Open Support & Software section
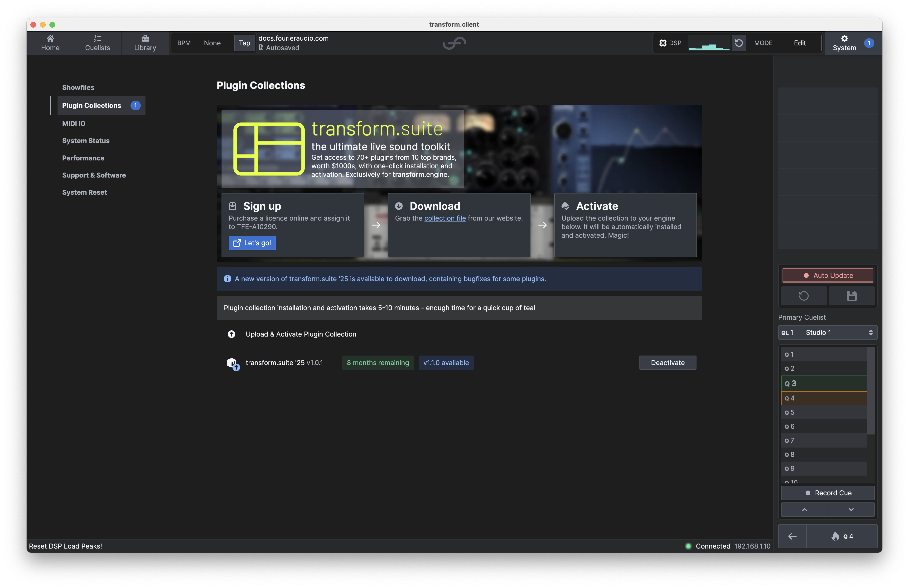 (94, 175)
